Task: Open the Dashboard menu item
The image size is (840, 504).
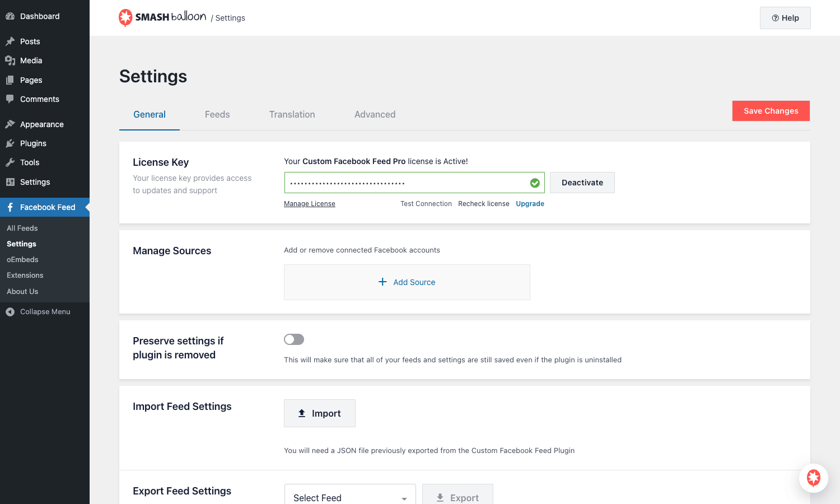Action: click(45, 16)
